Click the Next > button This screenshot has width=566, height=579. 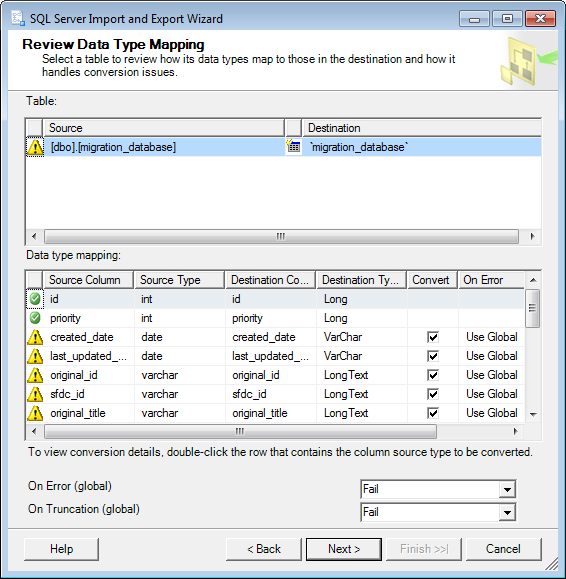pyautogui.click(x=344, y=549)
